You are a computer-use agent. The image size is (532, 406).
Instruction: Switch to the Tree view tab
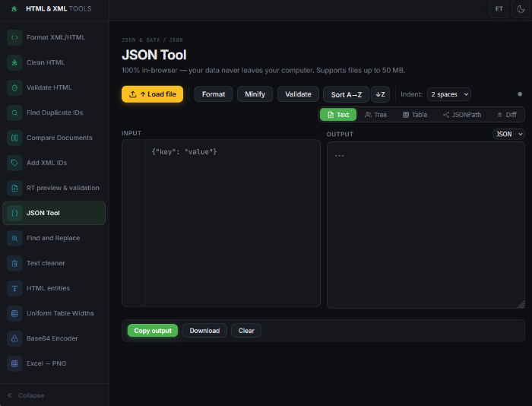pos(375,115)
